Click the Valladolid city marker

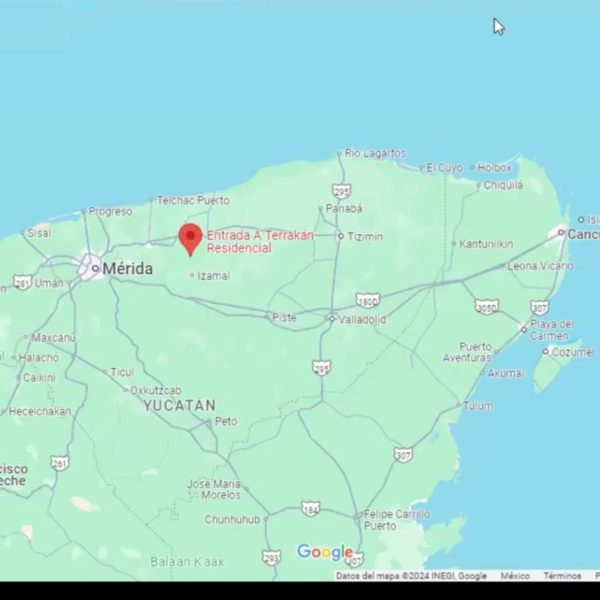(x=332, y=318)
